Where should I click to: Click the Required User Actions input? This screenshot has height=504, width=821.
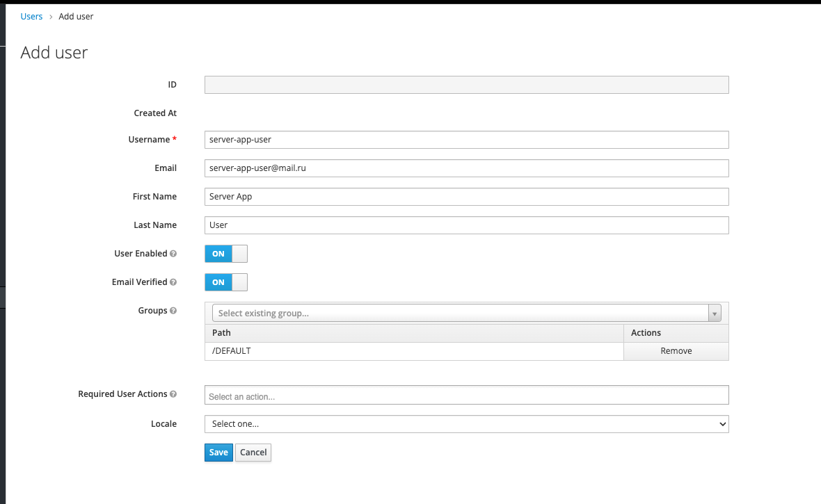pos(466,396)
